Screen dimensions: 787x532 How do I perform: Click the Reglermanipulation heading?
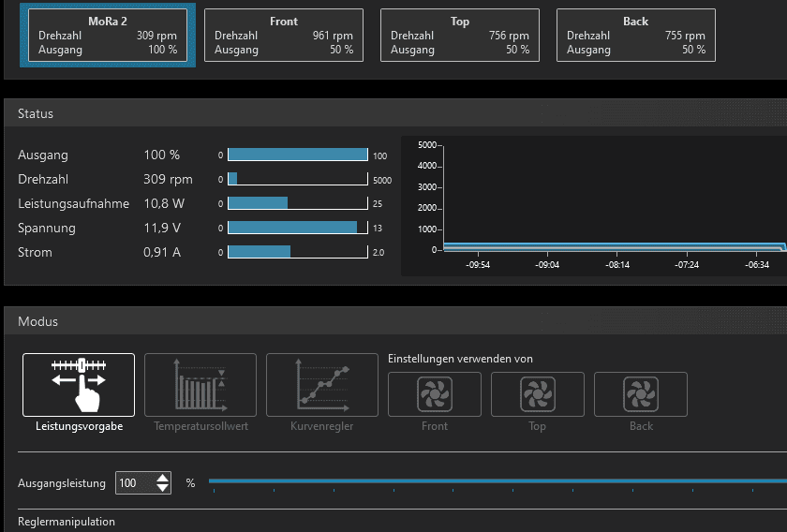tap(67, 522)
